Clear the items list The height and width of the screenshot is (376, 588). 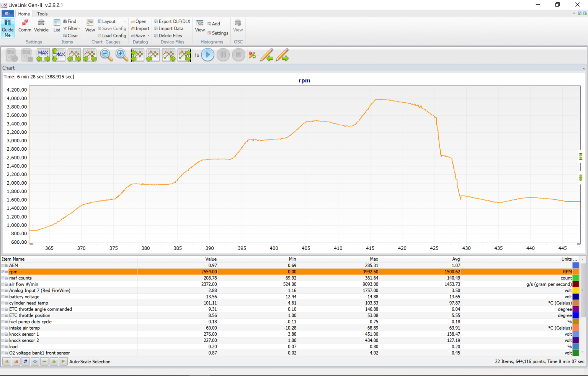70,36
